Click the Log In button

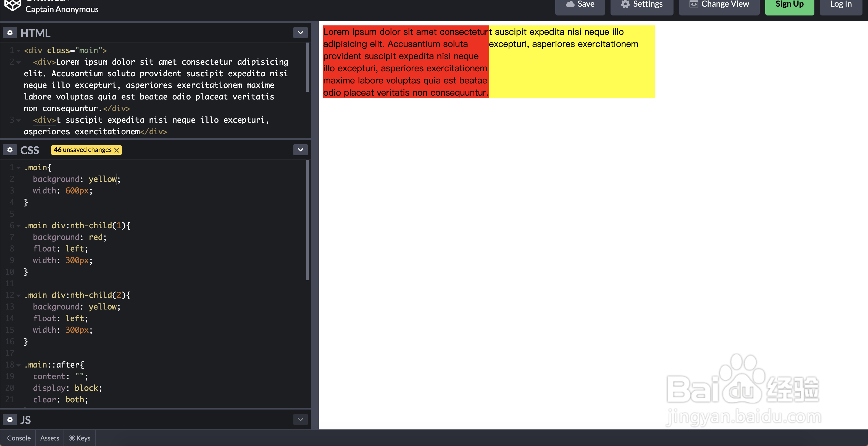[x=840, y=5]
